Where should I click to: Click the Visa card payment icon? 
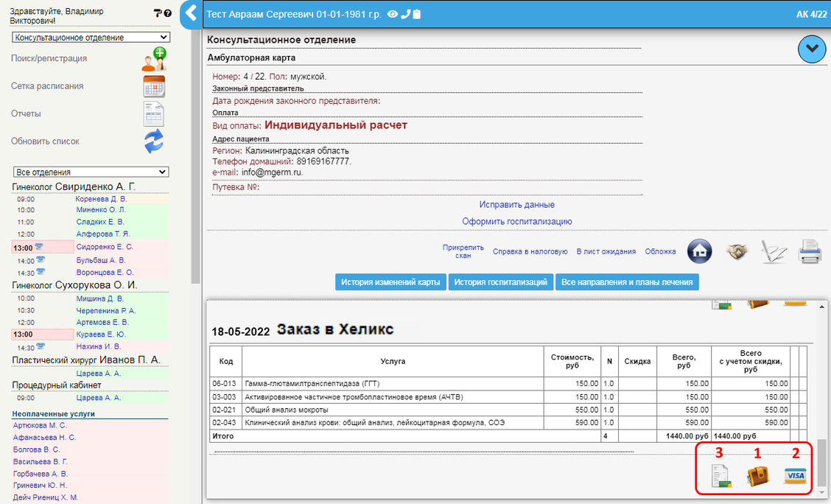(x=795, y=475)
